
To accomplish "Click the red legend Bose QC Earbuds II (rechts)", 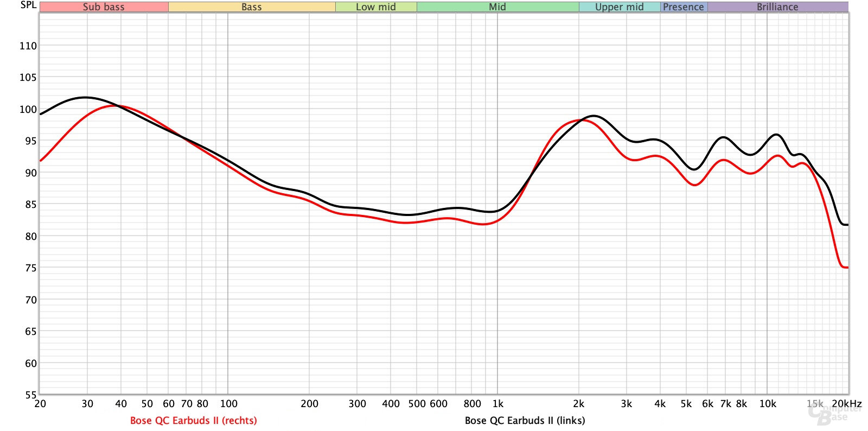I will [x=193, y=420].
